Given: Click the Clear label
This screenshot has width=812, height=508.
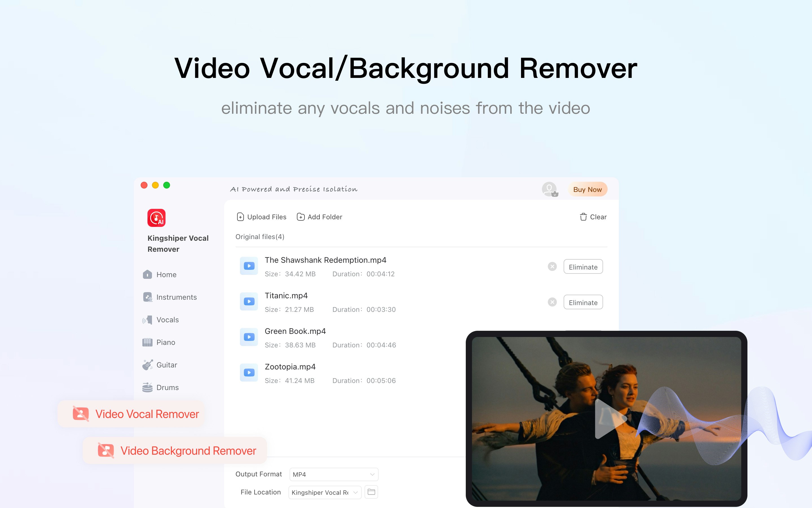Looking at the screenshot, I should tap(598, 217).
